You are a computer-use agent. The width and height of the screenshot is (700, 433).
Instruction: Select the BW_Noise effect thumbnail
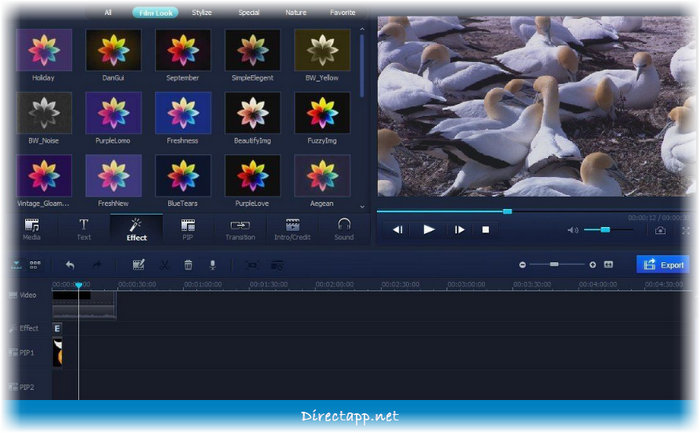(x=44, y=113)
